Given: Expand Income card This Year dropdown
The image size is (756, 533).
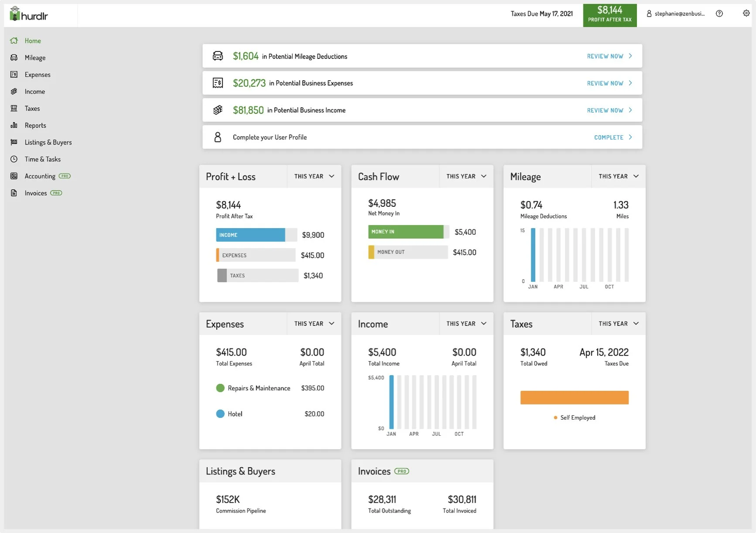Looking at the screenshot, I should click(466, 324).
